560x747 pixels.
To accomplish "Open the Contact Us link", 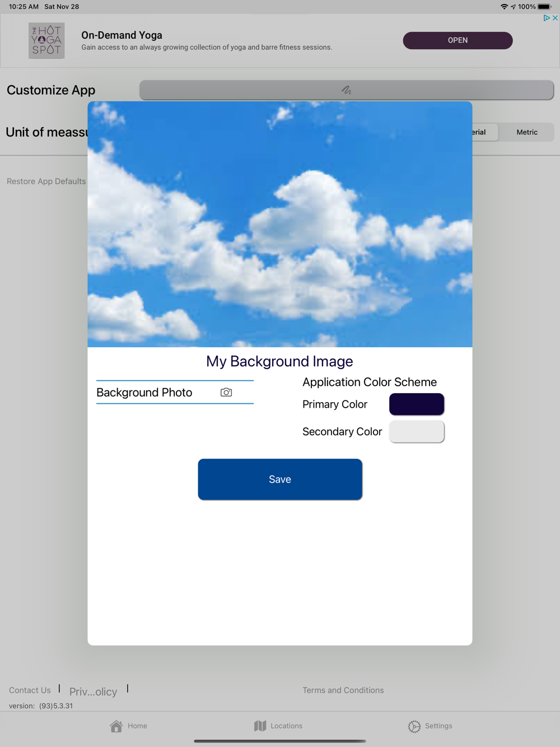I will (30, 690).
